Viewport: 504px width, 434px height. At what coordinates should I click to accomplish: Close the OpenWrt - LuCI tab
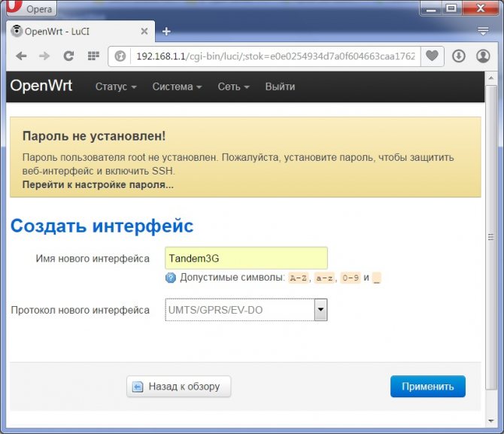coord(144,31)
